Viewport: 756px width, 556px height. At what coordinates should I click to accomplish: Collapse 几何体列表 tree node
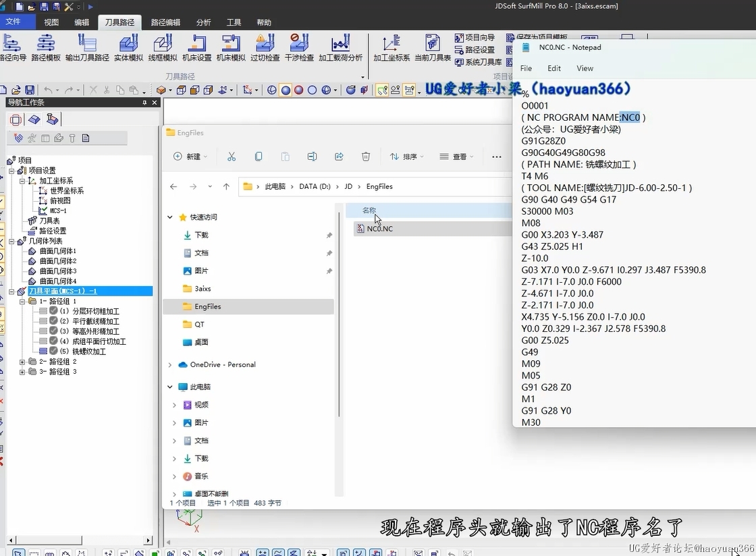click(11, 242)
